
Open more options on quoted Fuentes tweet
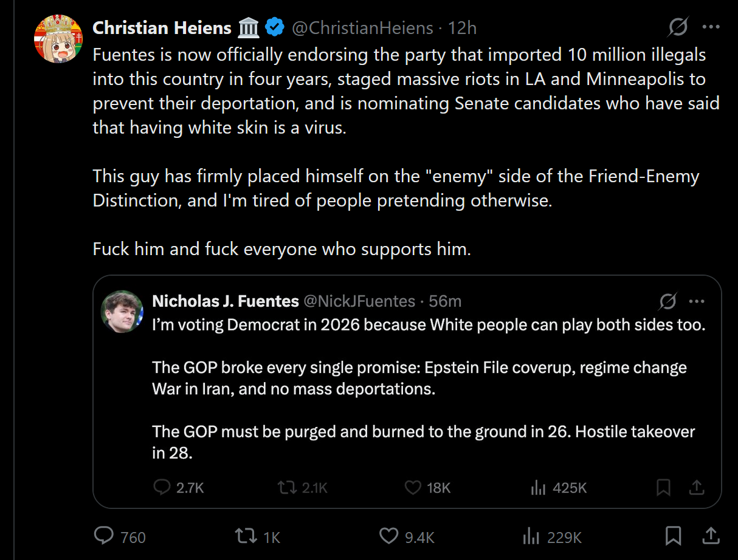click(x=697, y=301)
